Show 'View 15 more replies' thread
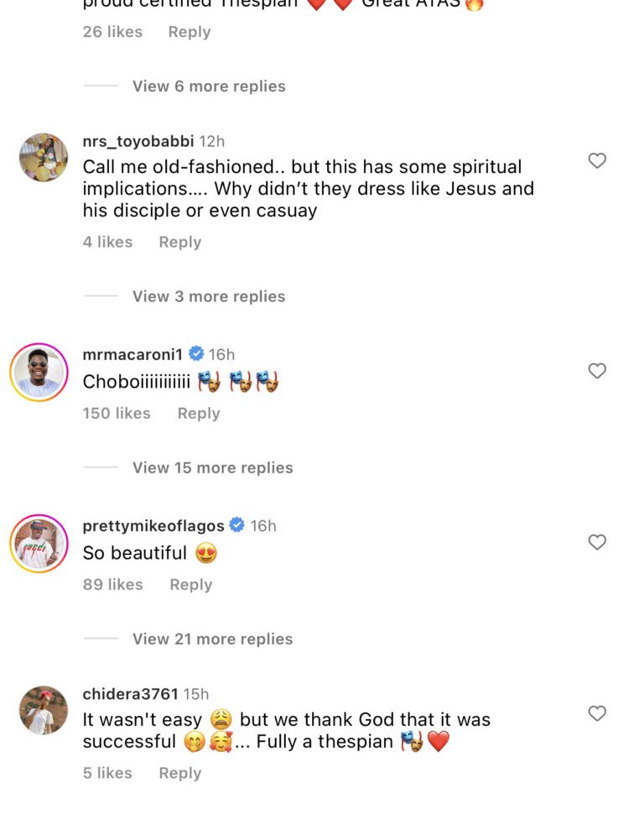644x814 pixels. coord(212,467)
